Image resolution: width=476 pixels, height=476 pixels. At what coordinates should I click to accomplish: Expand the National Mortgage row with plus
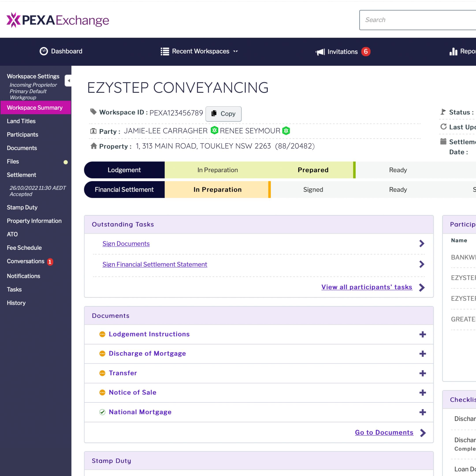tap(422, 412)
